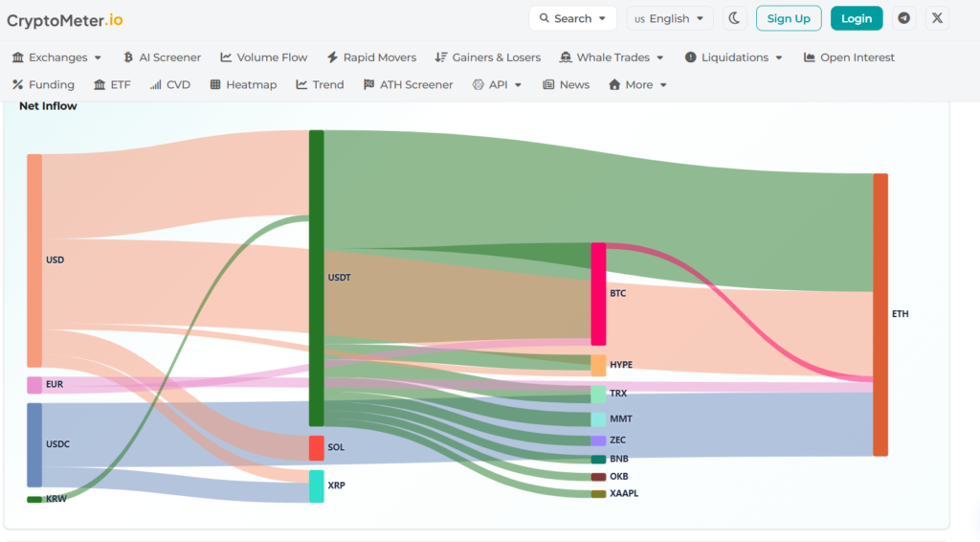Click the ETF bank icon
This screenshot has height=542, width=980.
pos(100,84)
